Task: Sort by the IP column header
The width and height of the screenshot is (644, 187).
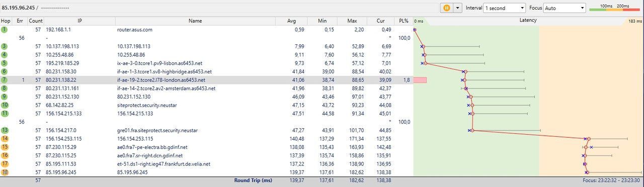Action: pos(79,21)
